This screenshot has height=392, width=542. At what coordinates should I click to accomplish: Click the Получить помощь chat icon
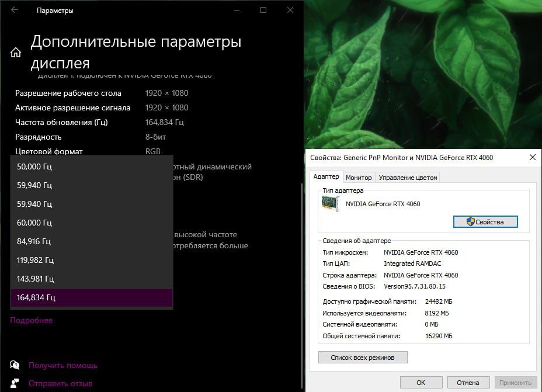coord(15,365)
